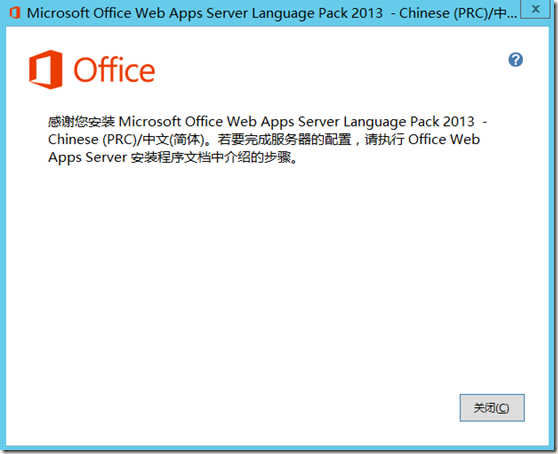Click the large orange Office logo
This screenshot has height=454, width=558.
coord(92,70)
